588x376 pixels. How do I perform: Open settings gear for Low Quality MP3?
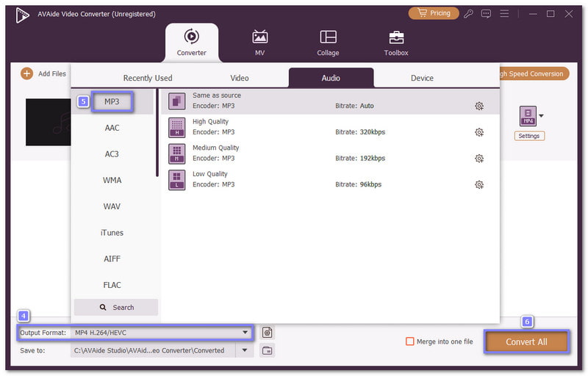click(x=479, y=184)
